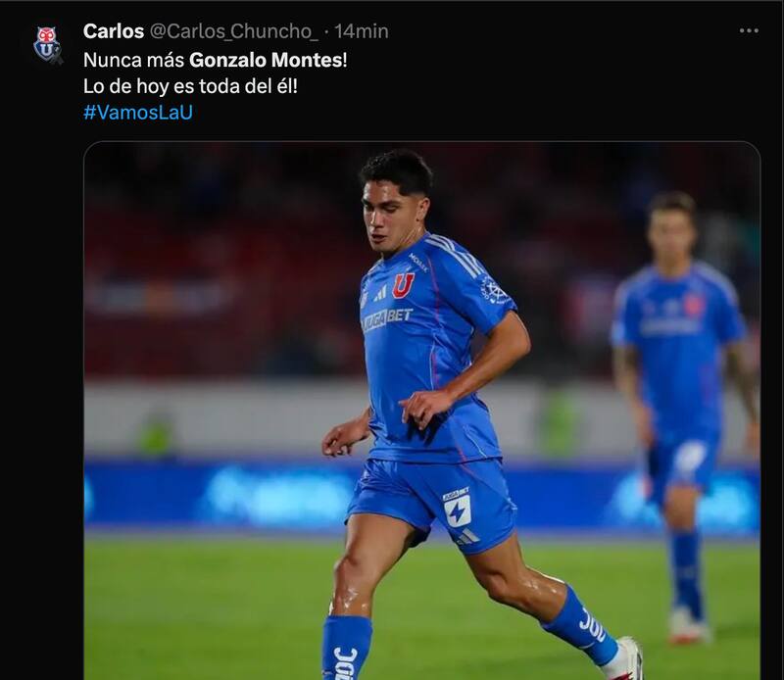Image resolution: width=784 pixels, height=680 pixels.
Task: Click the @Carlos_Chuncho_ handle
Action: coord(234,31)
